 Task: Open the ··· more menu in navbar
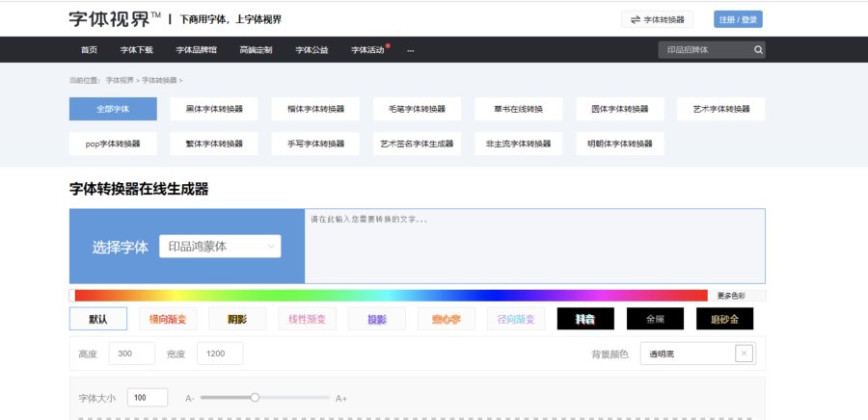pos(410,50)
